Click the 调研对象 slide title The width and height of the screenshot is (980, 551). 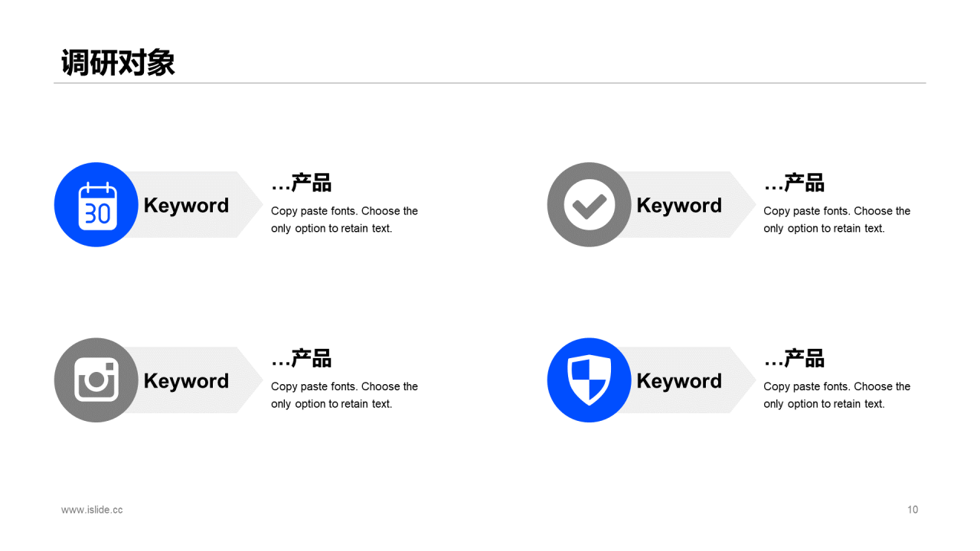(118, 63)
